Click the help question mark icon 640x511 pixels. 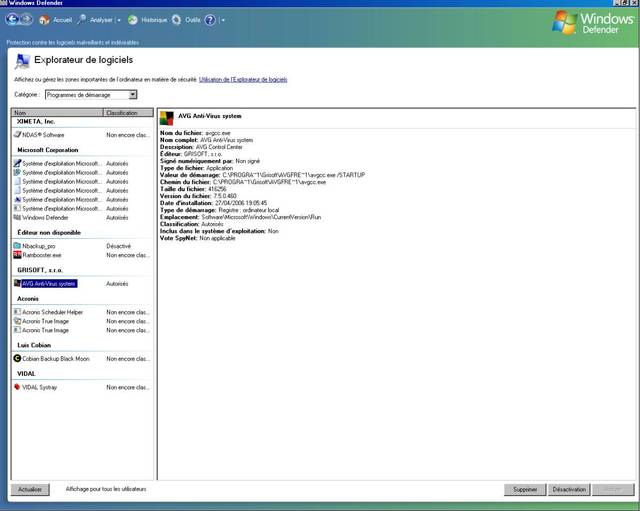(x=211, y=19)
